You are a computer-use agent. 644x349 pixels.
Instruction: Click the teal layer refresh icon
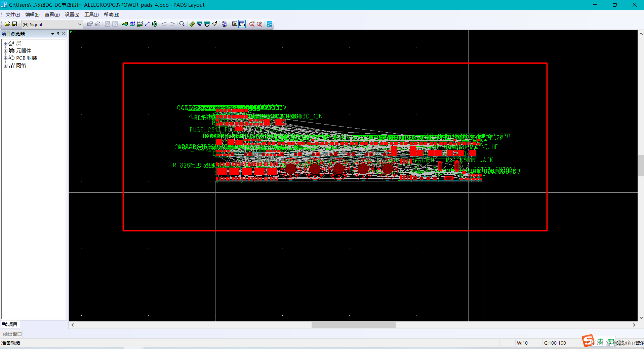click(x=207, y=24)
